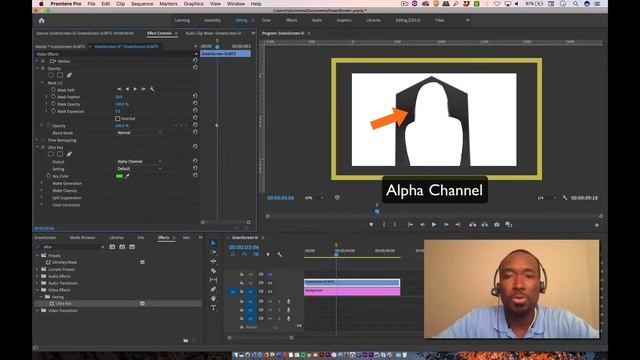Expand Matte Generation settings

click(x=42, y=183)
